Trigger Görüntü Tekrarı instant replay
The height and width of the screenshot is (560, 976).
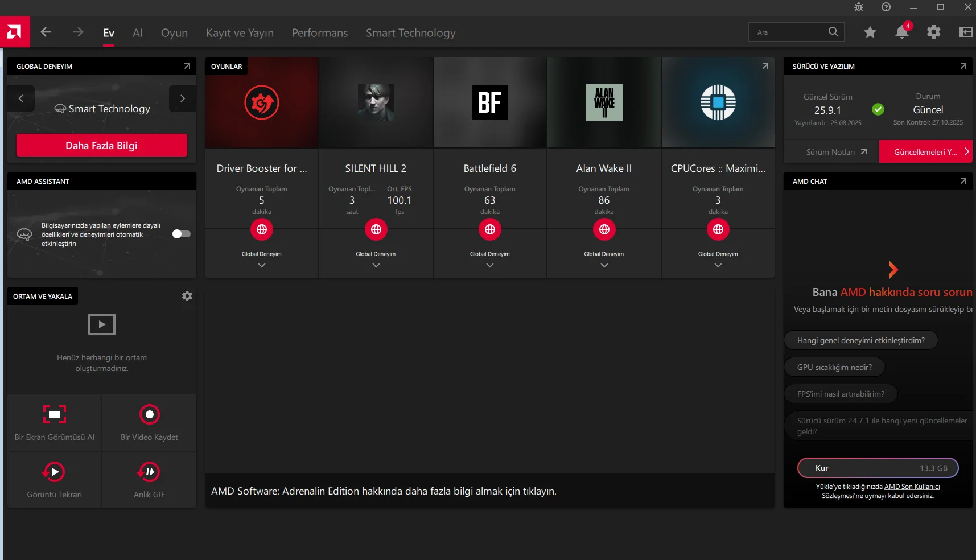pyautogui.click(x=55, y=480)
